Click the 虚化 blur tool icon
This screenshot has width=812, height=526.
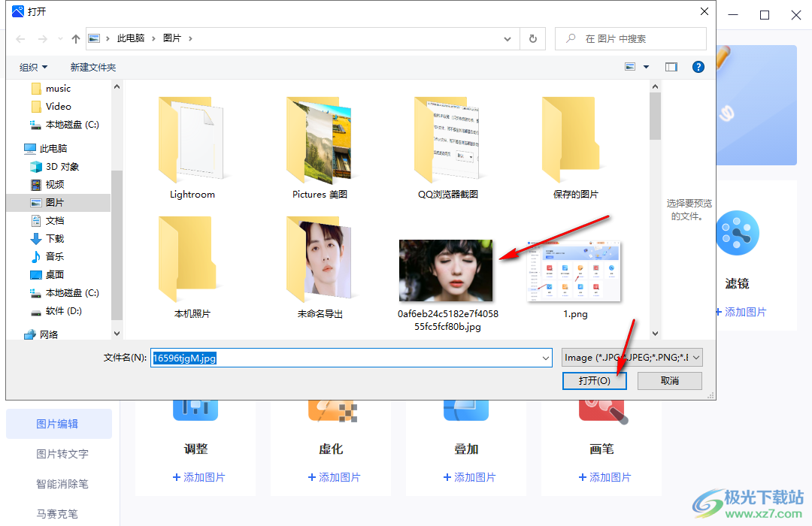[332, 412]
